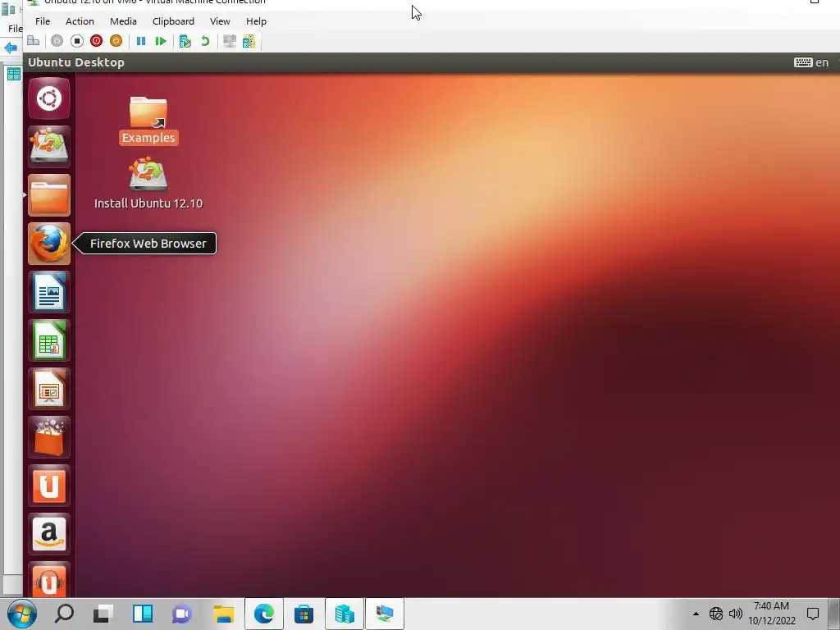Screen dimensions: 840x630
Task: Select Install Ubuntu 12.10 desktop icon
Action: [x=148, y=183]
